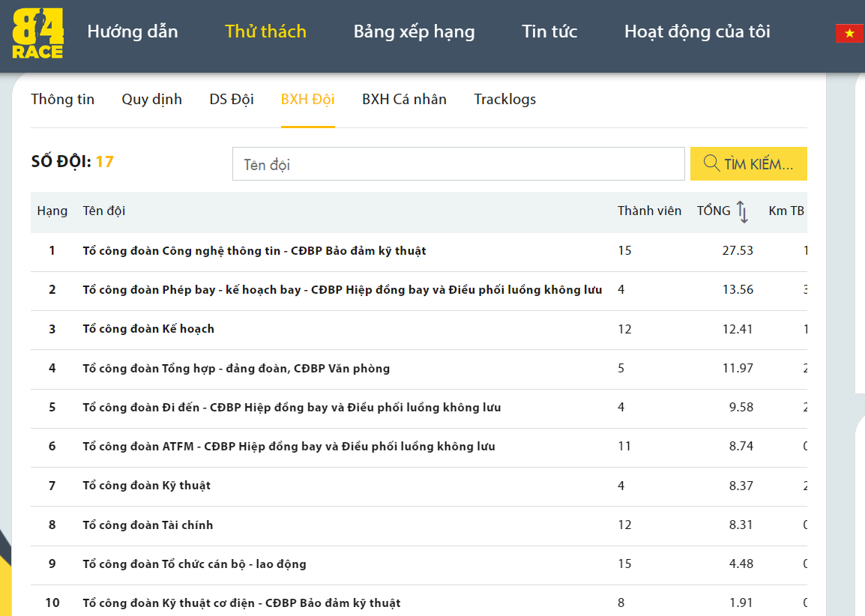Select the DS Đội tab
865x616 pixels.
point(232,100)
